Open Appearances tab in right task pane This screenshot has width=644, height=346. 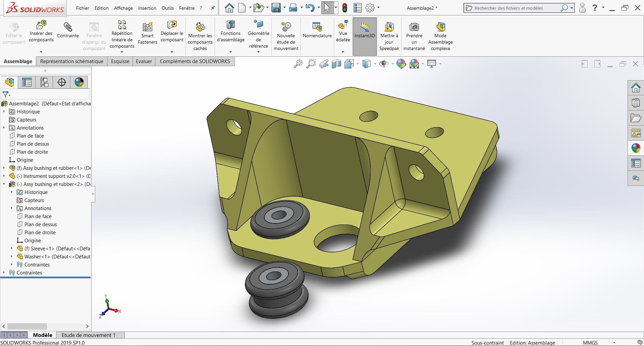(636, 148)
